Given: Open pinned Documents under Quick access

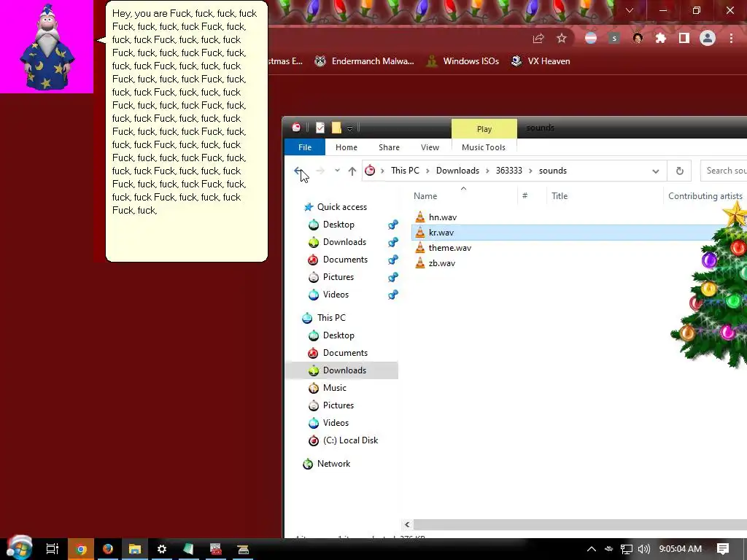Looking at the screenshot, I should point(345,260).
